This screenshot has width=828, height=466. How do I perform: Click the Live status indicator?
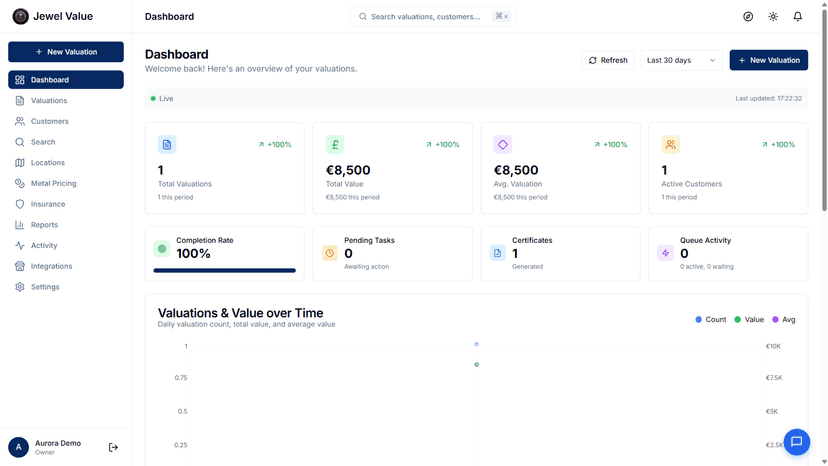162,98
